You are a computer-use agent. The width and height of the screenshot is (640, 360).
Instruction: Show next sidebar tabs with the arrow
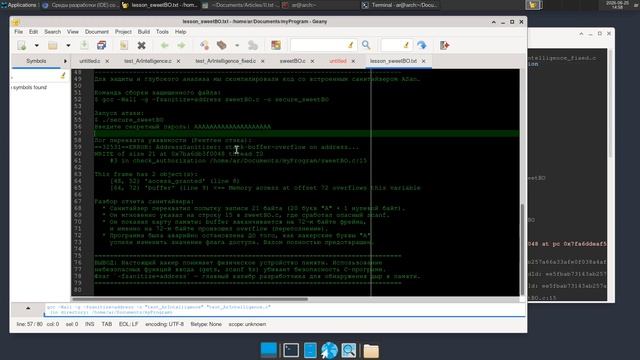tap(65, 61)
